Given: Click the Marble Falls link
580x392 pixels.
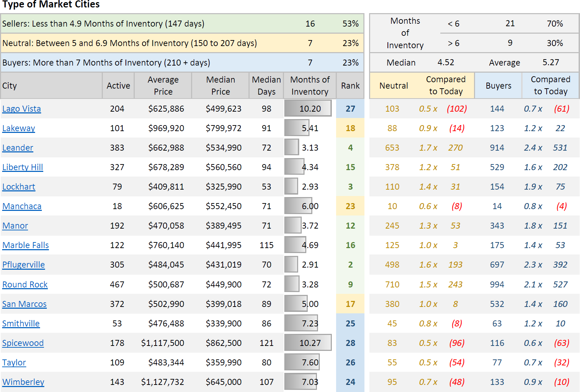Looking at the screenshot, I should (x=26, y=245).
